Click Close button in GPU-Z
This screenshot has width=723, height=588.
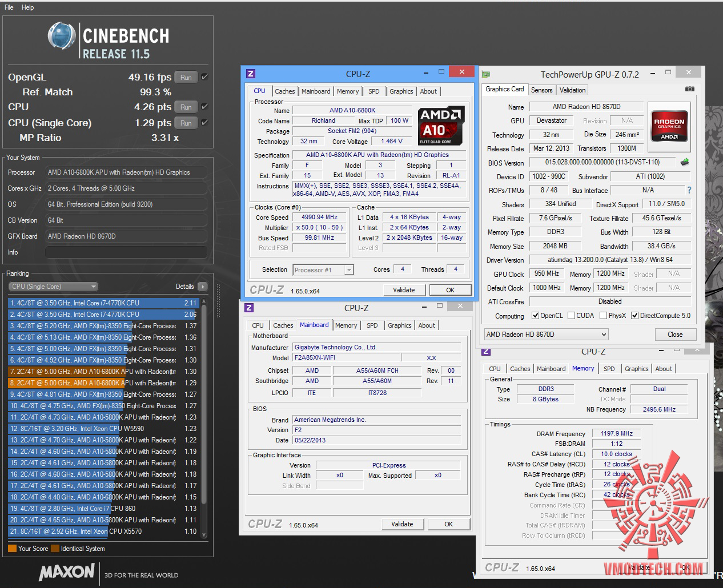(675, 335)
